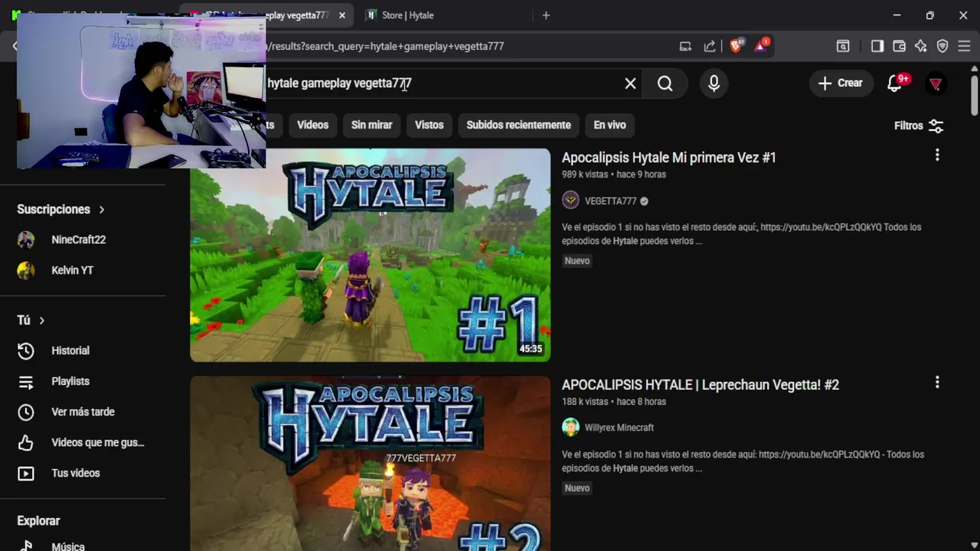Open Ver más tarde in the sidebar
Screen dimensions: 980x551
[x=83, y=412]
